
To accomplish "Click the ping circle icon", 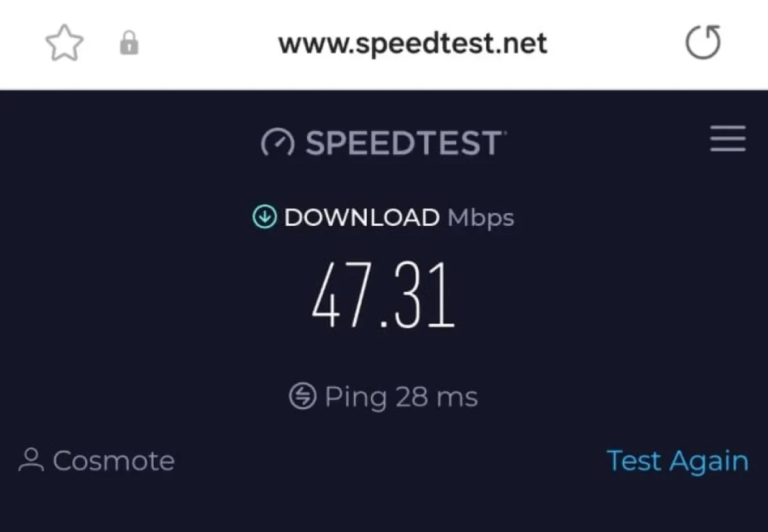I will (303, 396).
